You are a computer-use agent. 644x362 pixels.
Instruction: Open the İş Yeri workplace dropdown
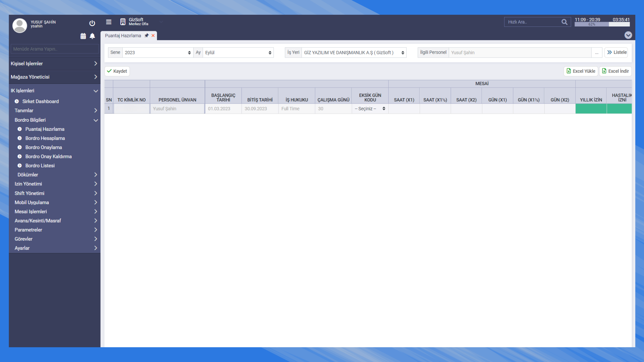click(x=354, y=53)
